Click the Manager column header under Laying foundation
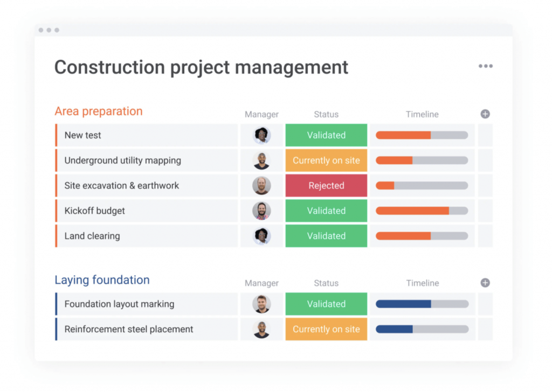The height and width of the screenshot is (392, 552). click(261, 283)
